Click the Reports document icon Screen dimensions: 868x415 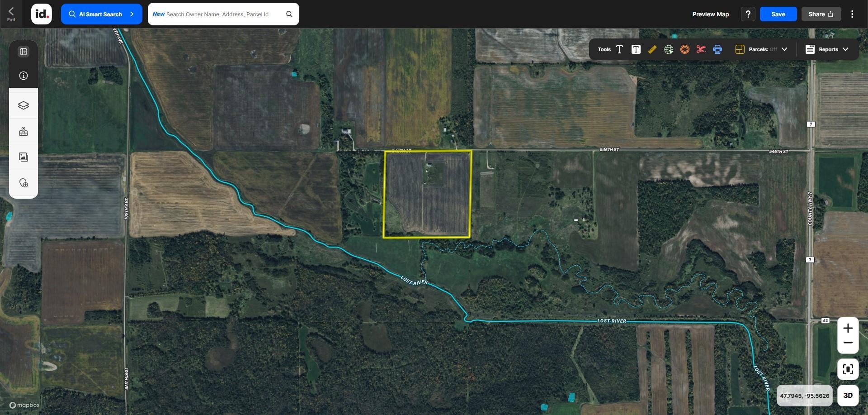pyautogui.click(x=810, y=49)
